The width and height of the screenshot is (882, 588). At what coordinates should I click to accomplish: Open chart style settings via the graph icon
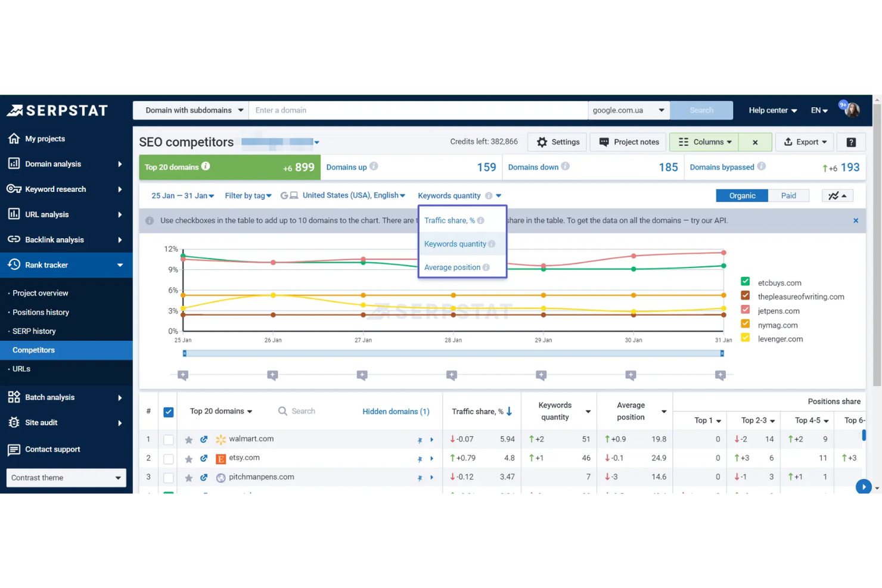click(x=837, y=195)
